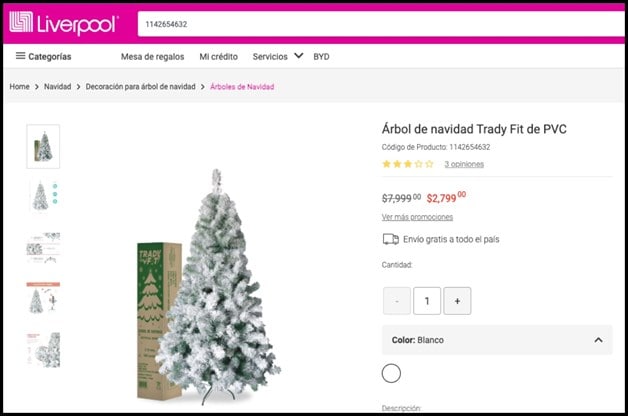Open Mesa de regalos menu item
The width and height of the screenshot is (628, 416).
pyautogui.click(x=153, y=56)
